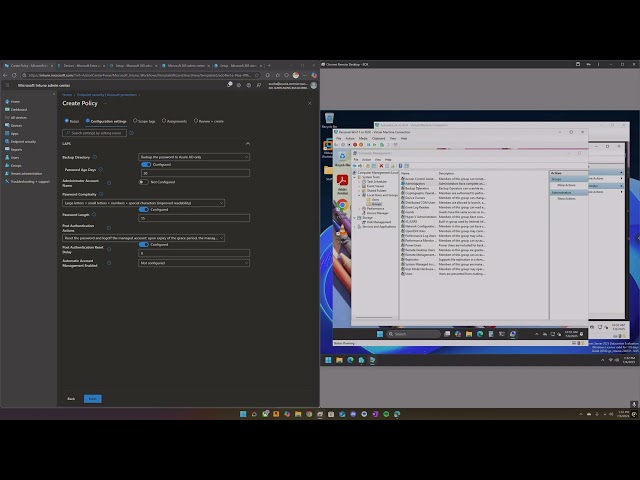Click Password Age Days value field
640x480 pixels.
[195, 173]
